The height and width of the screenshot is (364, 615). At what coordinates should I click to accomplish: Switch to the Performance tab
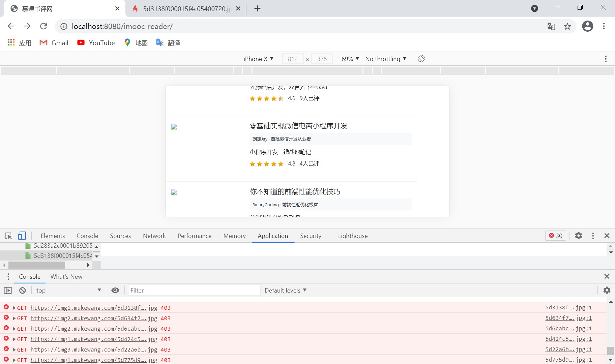[x=195, y=236]
